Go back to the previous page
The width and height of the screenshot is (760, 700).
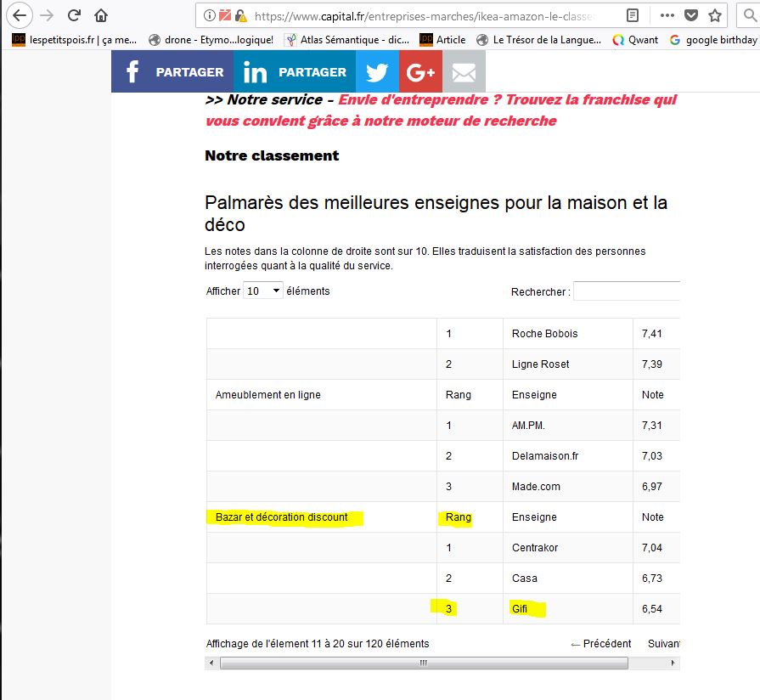[x=20, y=15]
